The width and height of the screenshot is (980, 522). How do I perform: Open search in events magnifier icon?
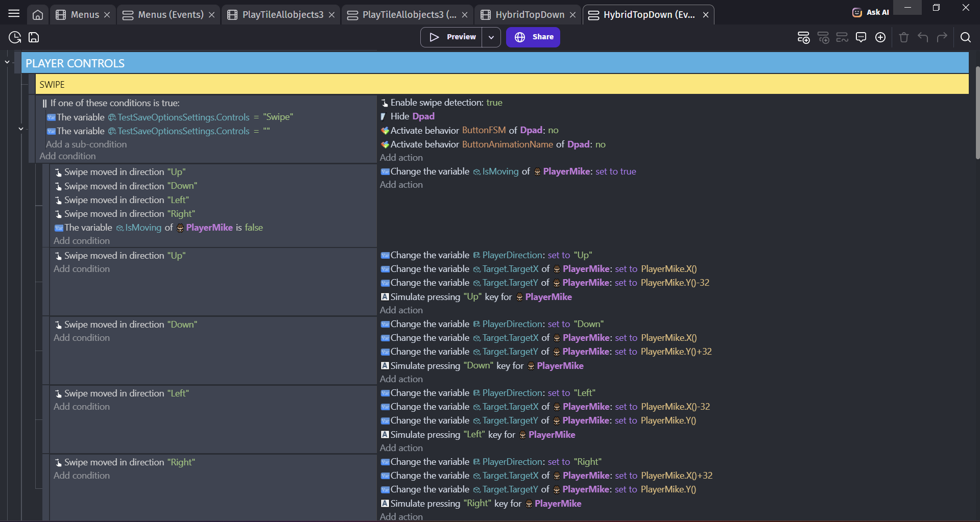point(965,37)
